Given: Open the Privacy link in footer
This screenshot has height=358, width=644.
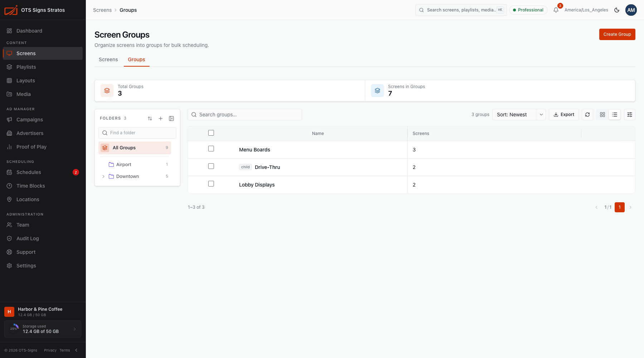Looking at the screenshot, I should [50, 350].
